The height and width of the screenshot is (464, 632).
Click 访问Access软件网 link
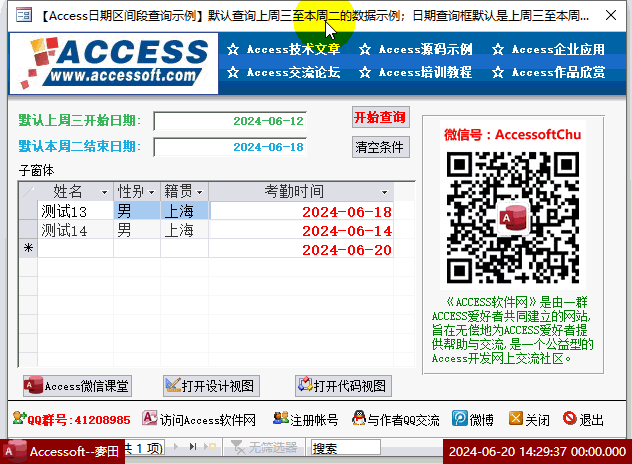[x=199, y=419]
